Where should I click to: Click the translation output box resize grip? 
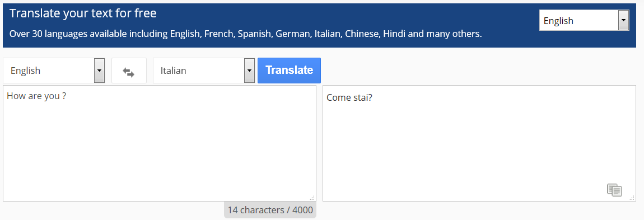click(632, 198)
